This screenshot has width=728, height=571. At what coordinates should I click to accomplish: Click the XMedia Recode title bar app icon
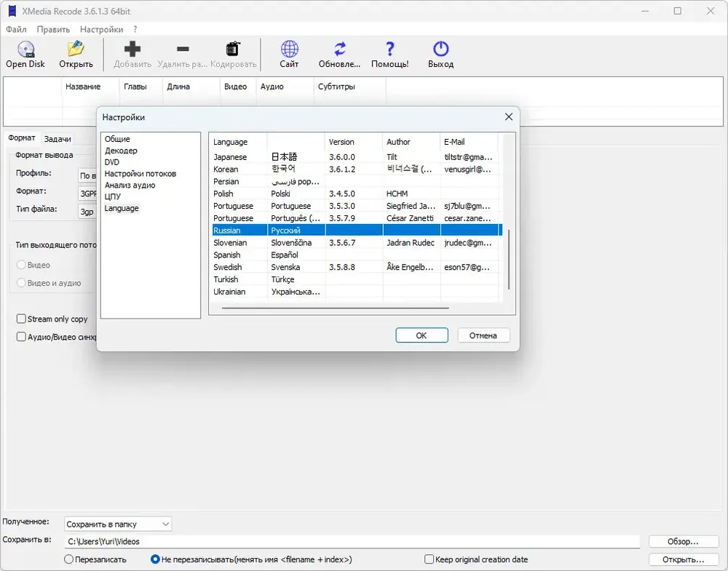tap(12, 11)
